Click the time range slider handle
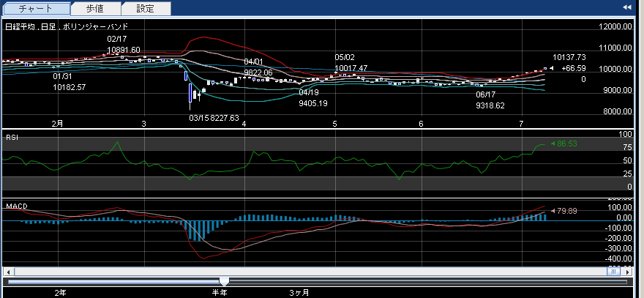 [224, 281]
